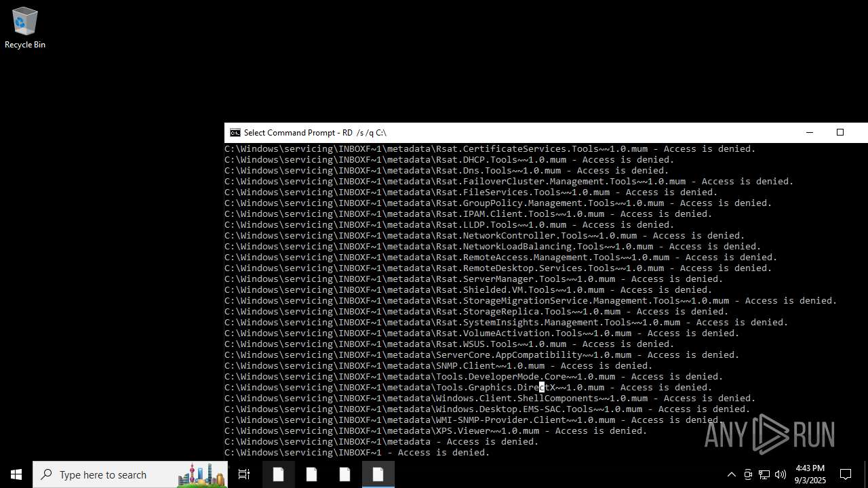Image resolution: width=868 pixels, height=488 pixels.
Task: Click the Rsat.GroupPolicy.Management.Tools line
Action: point(498,203)
